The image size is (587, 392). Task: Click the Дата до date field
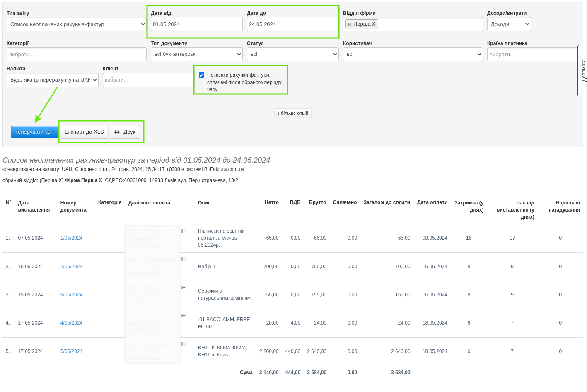pyautogui.click(x=292, y=24)
